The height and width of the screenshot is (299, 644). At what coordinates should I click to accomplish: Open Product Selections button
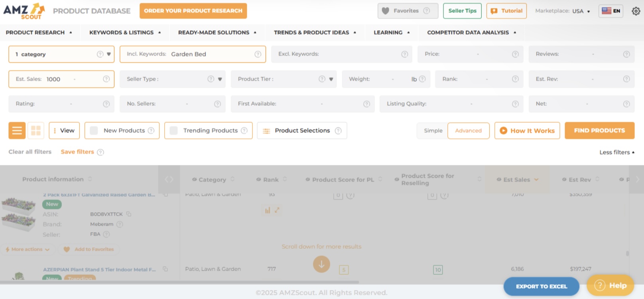pos(302,131)
